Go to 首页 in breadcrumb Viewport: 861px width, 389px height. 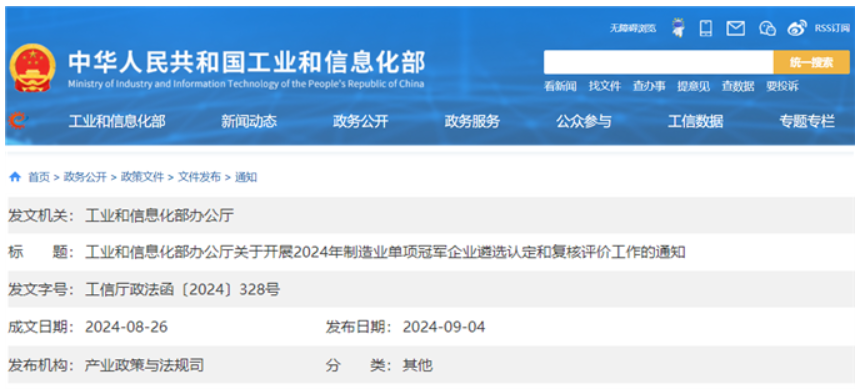38,177
